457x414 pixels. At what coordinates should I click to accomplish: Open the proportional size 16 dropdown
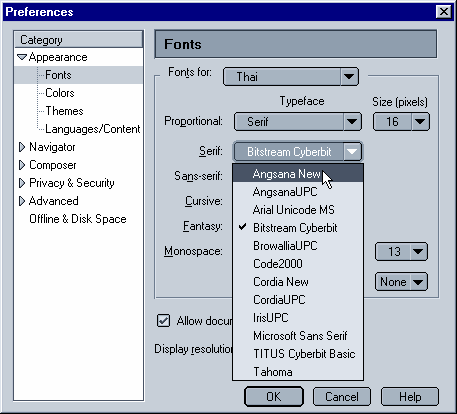pos(401,122)
